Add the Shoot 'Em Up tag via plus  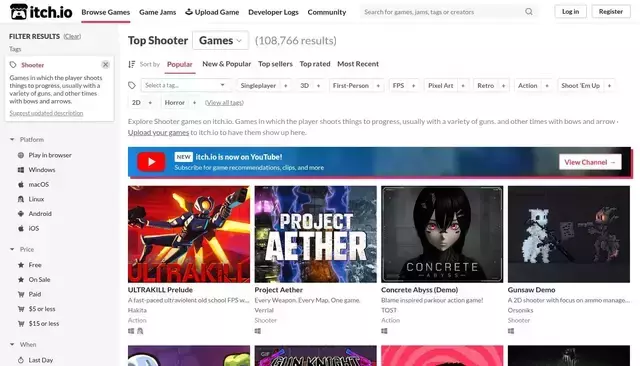pyautogui.click(x=609, y=85)
